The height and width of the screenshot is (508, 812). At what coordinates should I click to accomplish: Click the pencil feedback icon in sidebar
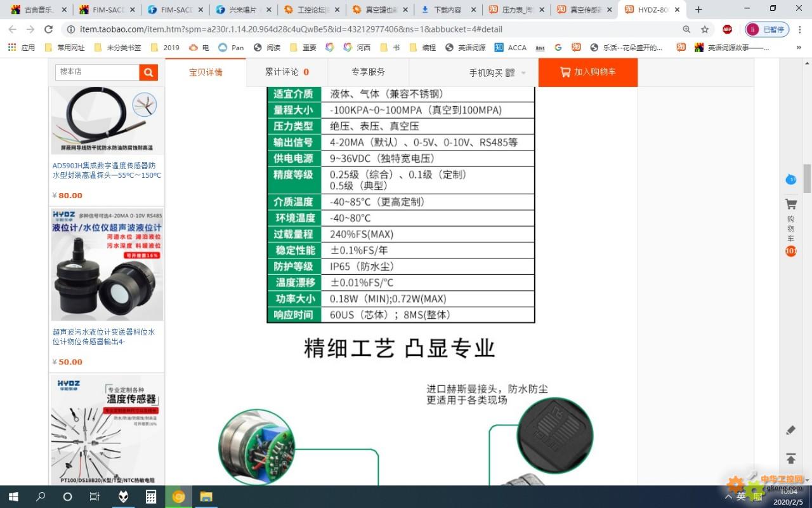click(790, 430)
